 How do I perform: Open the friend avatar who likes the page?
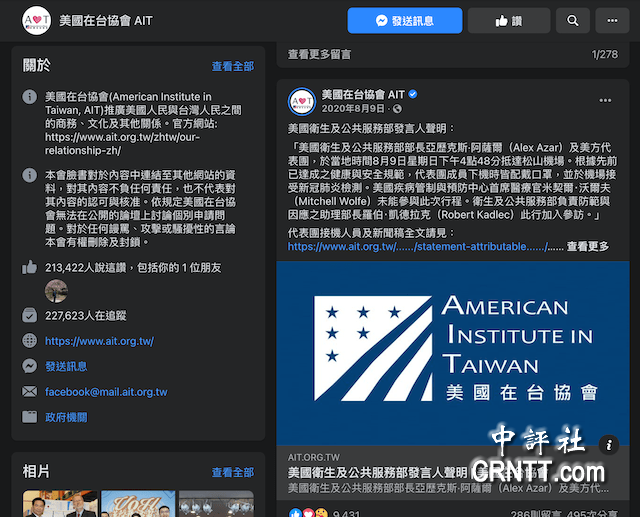[56, 291]
